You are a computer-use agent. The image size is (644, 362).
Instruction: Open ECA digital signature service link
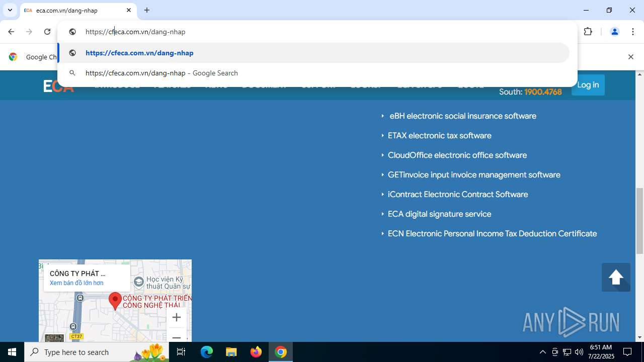click(439, 214)
